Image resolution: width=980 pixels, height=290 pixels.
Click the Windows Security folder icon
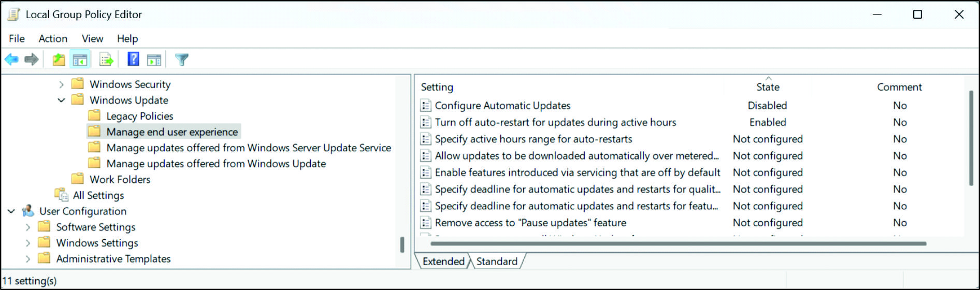(77, 84)
